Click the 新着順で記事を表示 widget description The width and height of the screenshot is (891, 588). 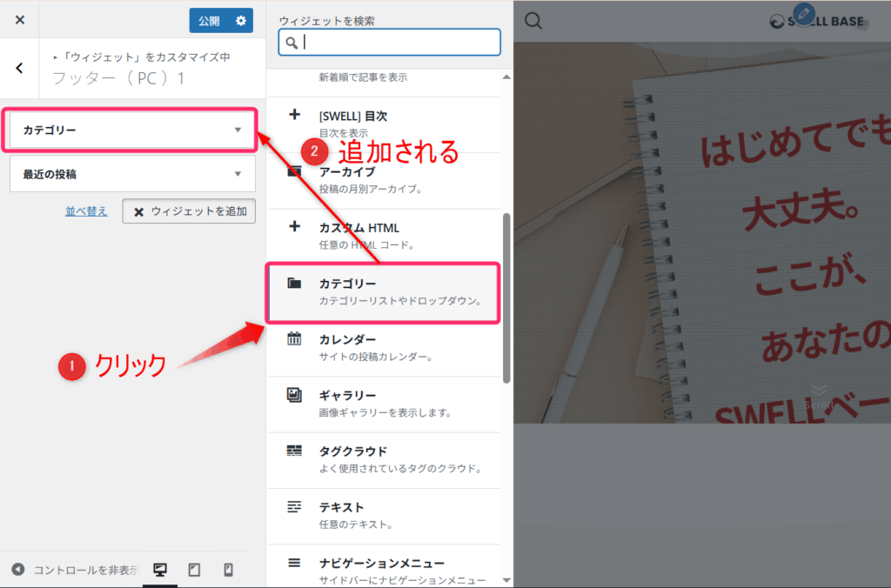coord(363,77)
